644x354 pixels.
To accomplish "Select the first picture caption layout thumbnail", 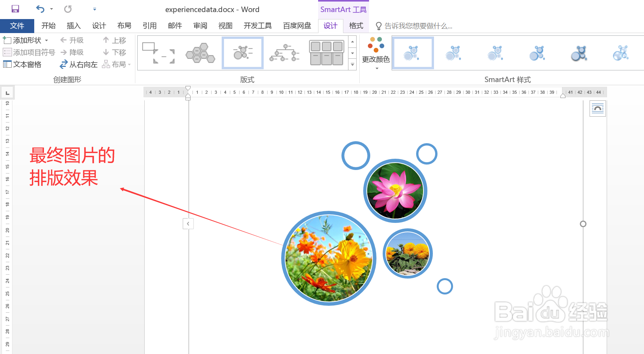I will coord(158,53).
